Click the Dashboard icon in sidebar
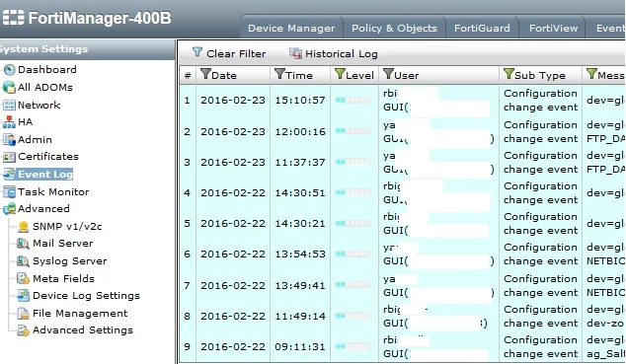This screenshot has width=626, height=364. pyautogui.click(x=9, y=70)
